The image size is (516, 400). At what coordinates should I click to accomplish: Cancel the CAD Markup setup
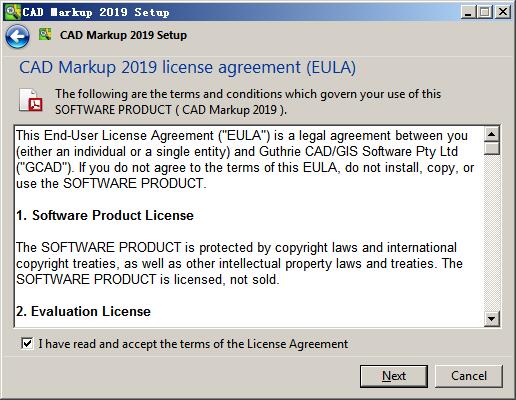coord(469,376)
